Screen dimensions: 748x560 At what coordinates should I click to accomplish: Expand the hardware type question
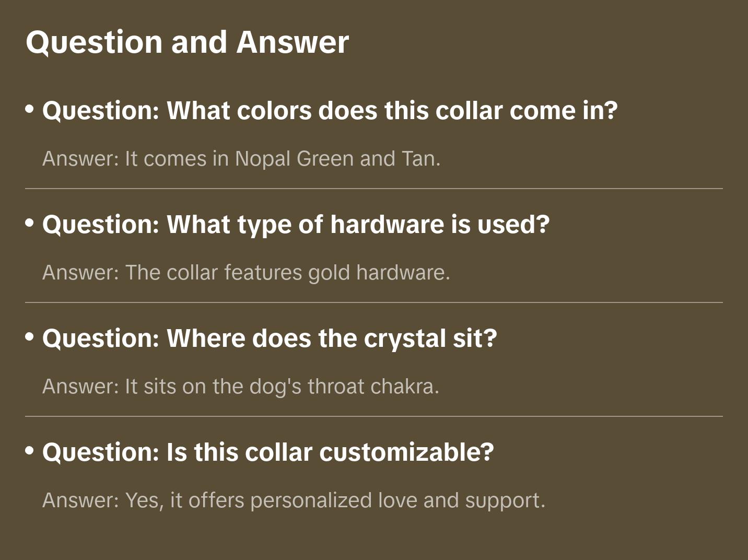pyautogui.click(x=296, y=225)
